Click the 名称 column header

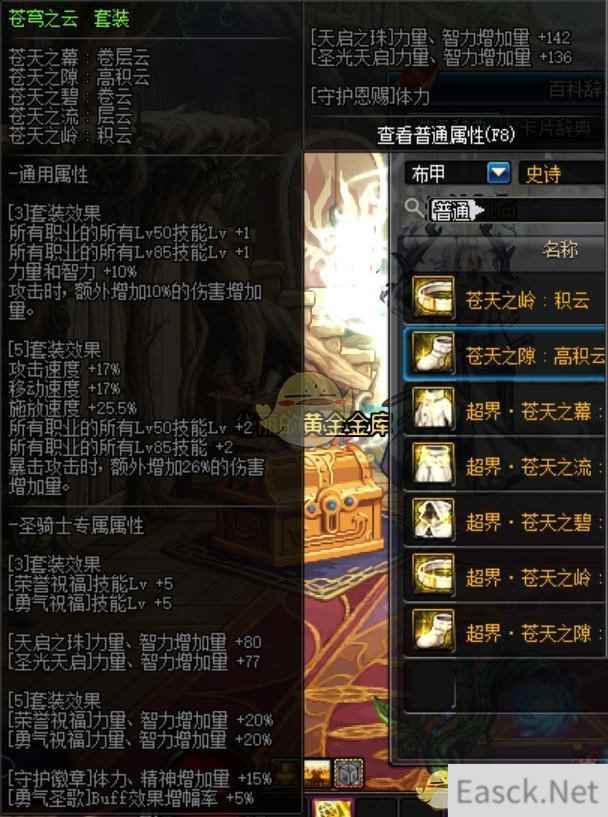(x=560, y=250)
